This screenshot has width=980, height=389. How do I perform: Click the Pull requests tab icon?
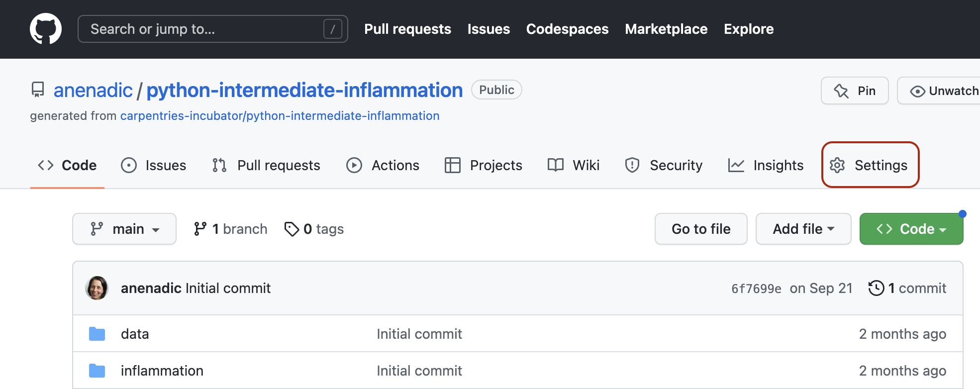tap(219, 165)
